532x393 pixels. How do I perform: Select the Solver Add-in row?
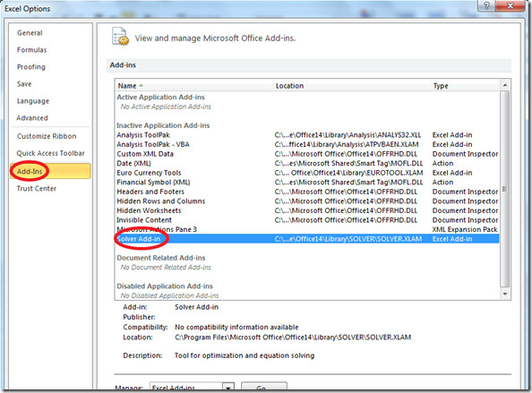pyautogui.click(x=307, y=239)
